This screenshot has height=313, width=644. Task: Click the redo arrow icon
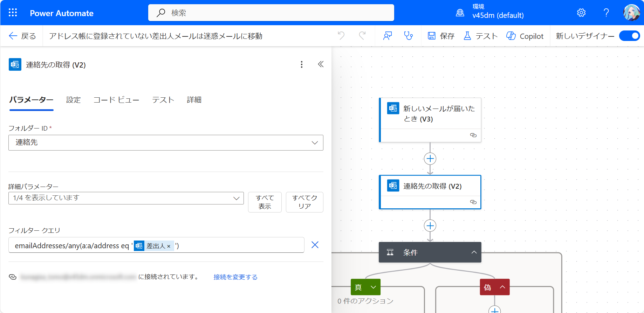click(x=362, y=36)
